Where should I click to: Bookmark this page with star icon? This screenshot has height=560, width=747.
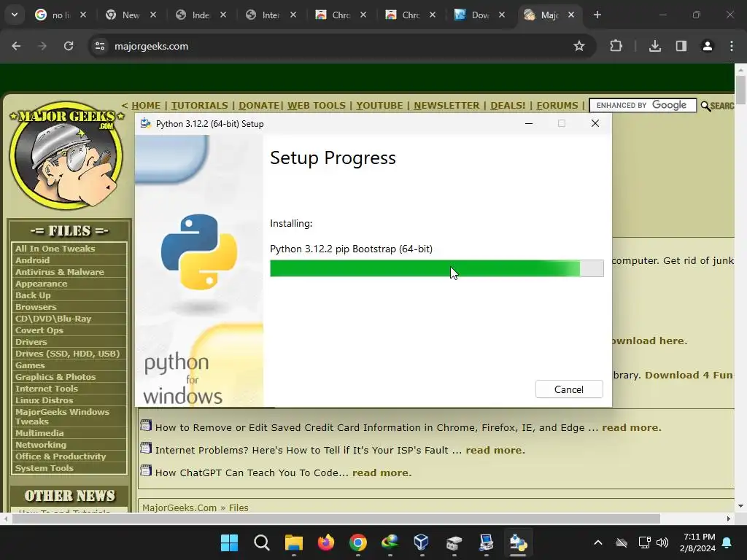(x=578, y=46)
